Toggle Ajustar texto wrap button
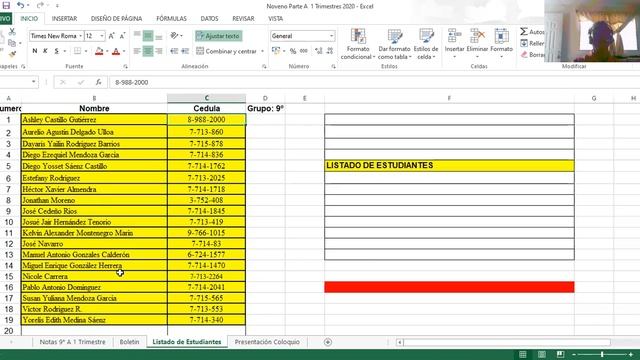Viewport: 640px width, 360px height. 218,36
